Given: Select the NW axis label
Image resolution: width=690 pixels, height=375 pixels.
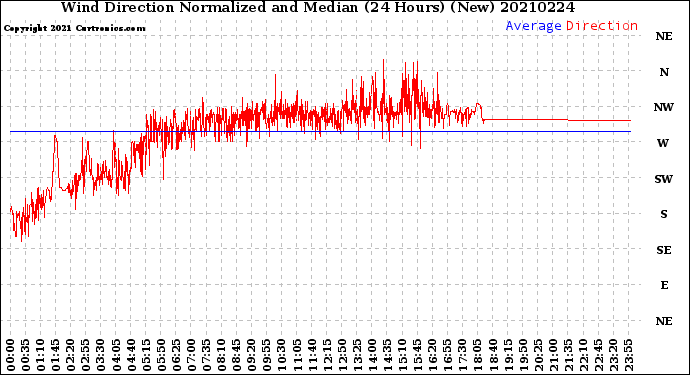Looking at the screenshot, I should (664, 107).
